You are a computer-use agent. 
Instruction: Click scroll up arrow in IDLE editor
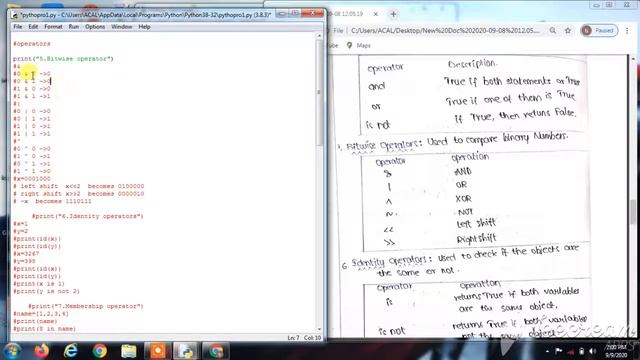(x=319, y=36)
